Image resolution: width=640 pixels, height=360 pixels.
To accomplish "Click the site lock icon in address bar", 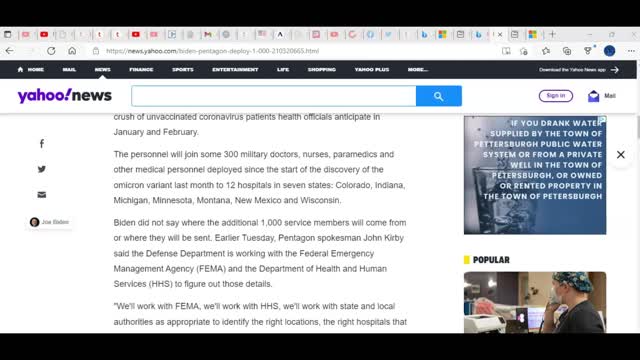I will (x=96, y=51).
